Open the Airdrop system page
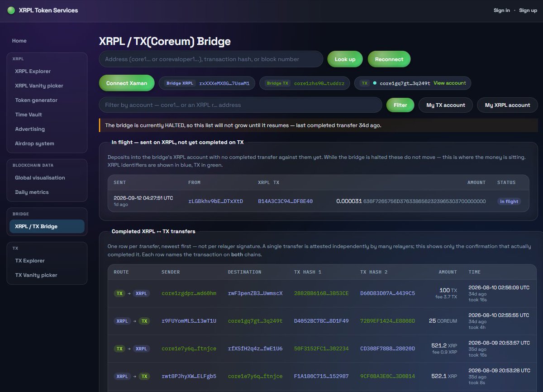This screenshot has width=543, height=392. pos(34,143)
